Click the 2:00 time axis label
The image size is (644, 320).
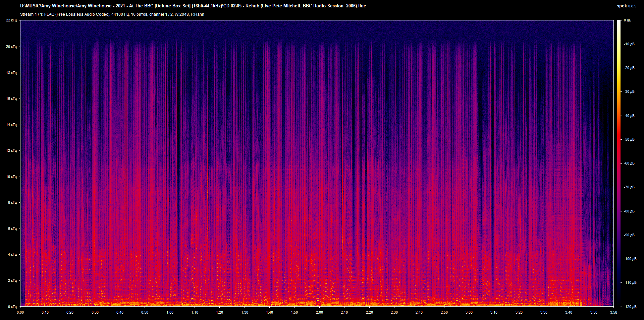point(319,312)
